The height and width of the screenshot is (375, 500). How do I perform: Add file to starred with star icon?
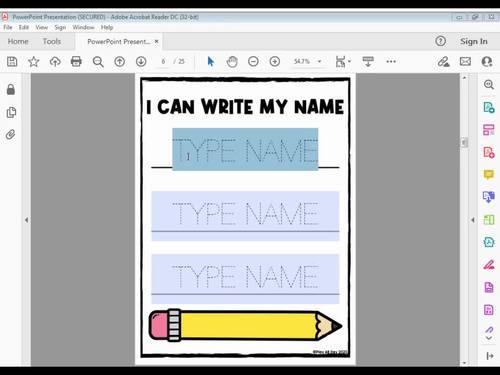(x=34, y=62)
